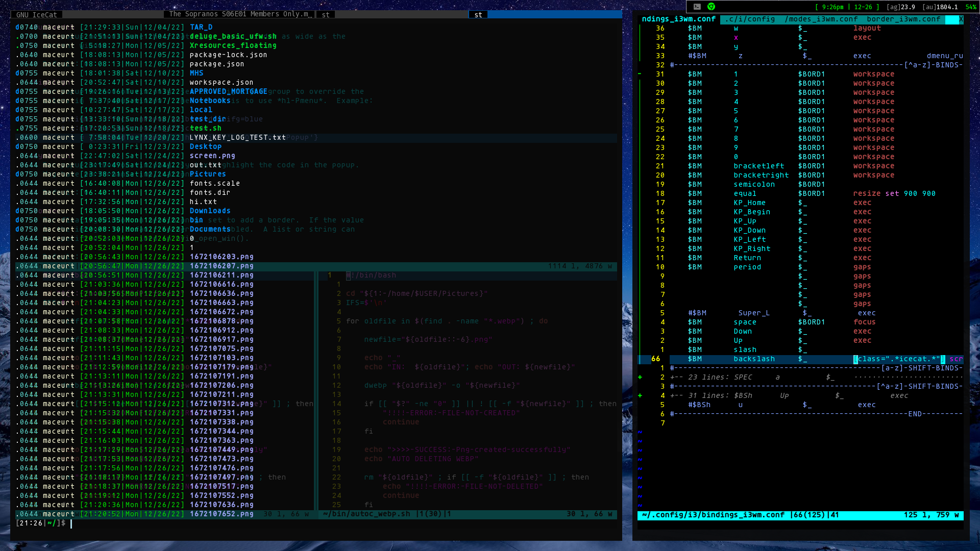Click the 9:26pm clock in the status bar

[832, 7]
